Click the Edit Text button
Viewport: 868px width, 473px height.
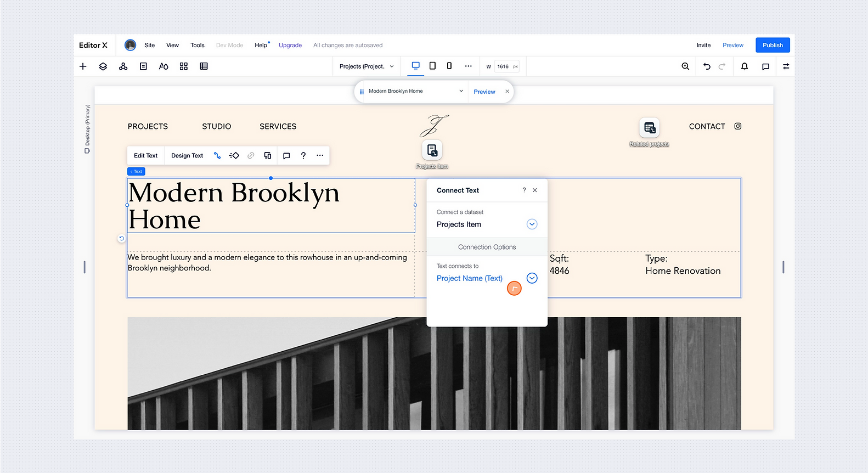point(145,155)
